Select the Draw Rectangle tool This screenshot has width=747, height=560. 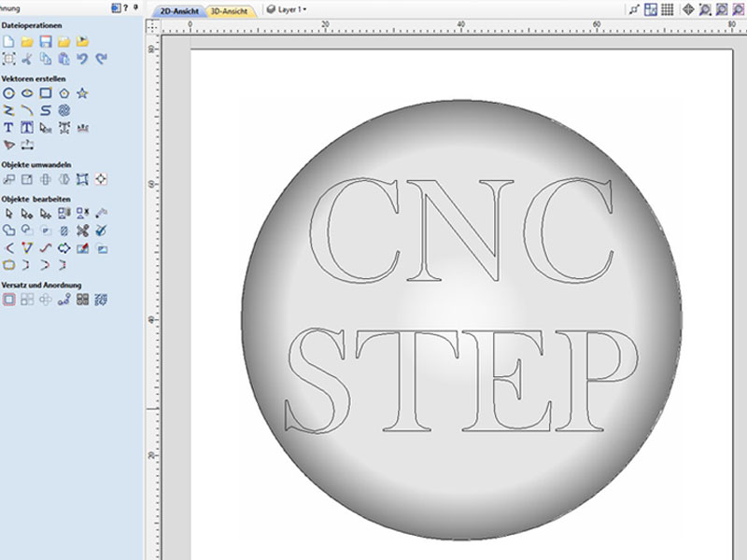point(45,93)
